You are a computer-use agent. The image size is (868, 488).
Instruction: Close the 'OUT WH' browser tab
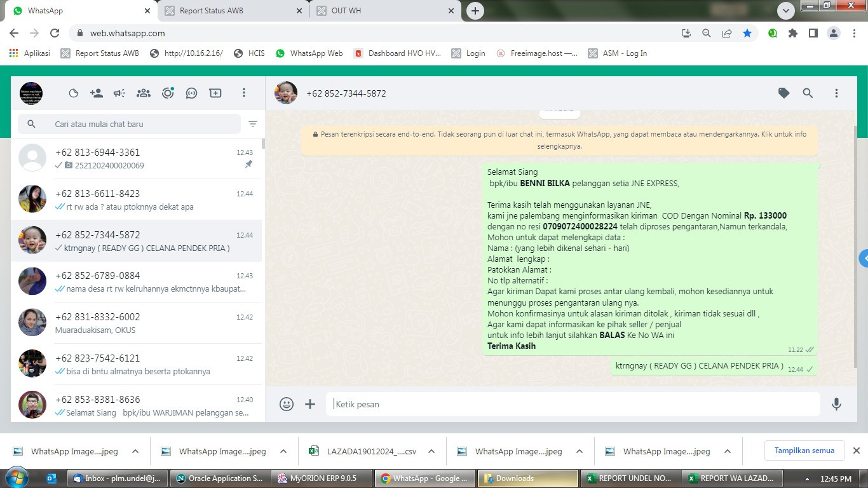(451, 11)
